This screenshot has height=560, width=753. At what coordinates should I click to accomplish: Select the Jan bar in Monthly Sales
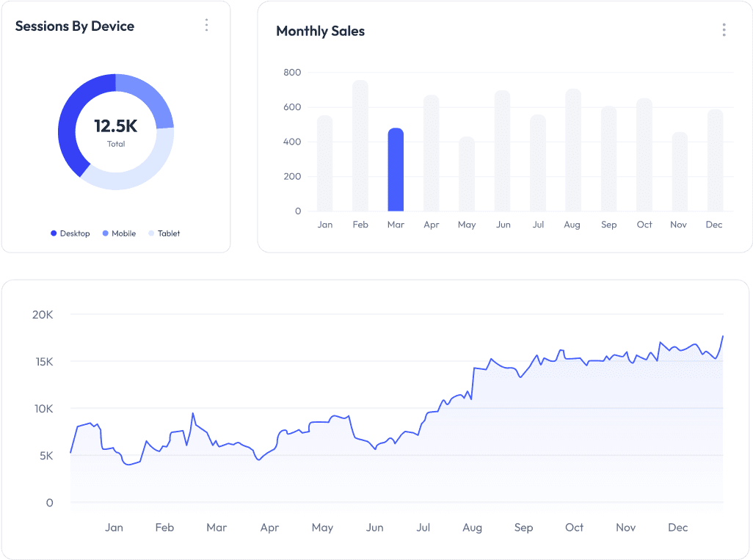click(324, 163)
